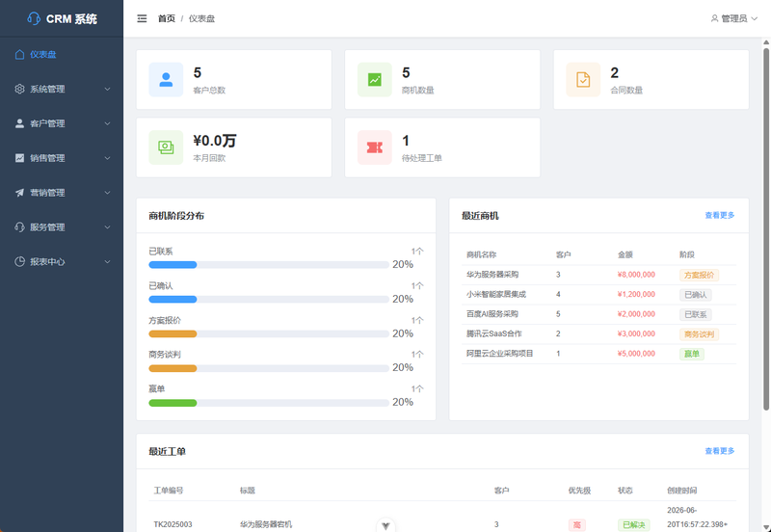
Task: Click the page vertical scrollbar thumb
Action: [766, 227]
